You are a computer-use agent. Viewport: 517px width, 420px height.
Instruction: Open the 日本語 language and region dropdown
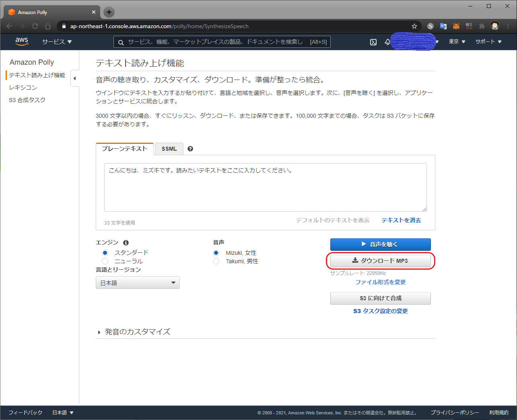138,283
